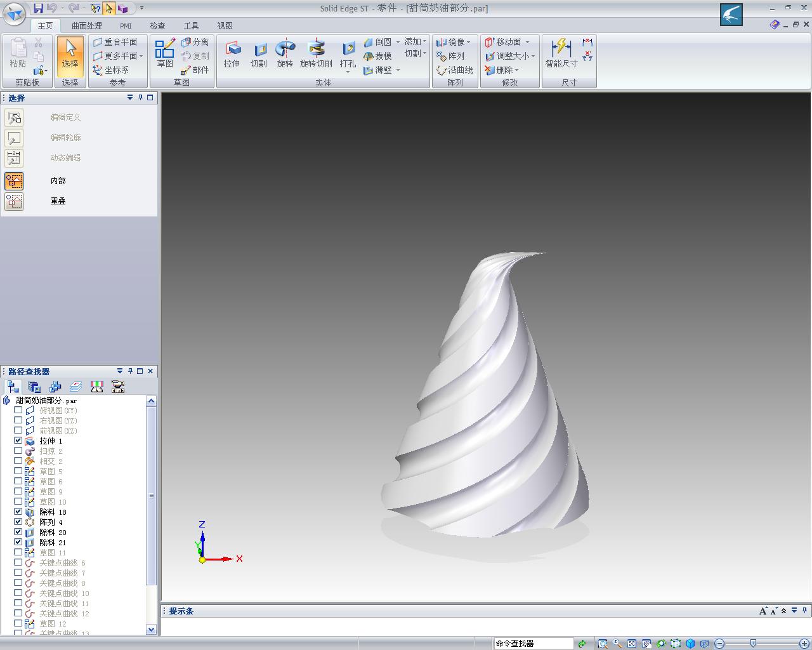Click the green arrow next to 命令查找器
This screenshot has height=650, width=812.
582,644
